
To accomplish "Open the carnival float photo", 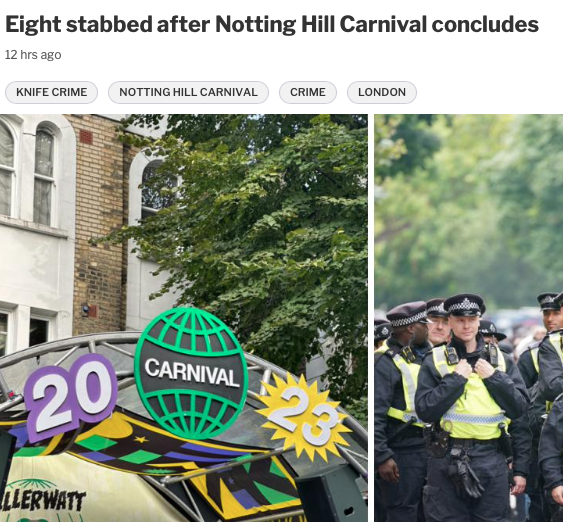I will tap(184, 318).
